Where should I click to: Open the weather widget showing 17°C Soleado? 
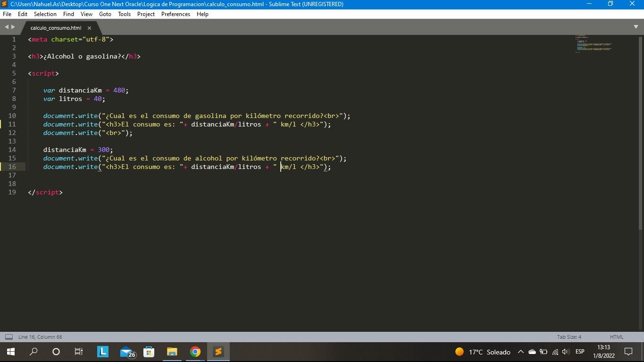point(483,352)
